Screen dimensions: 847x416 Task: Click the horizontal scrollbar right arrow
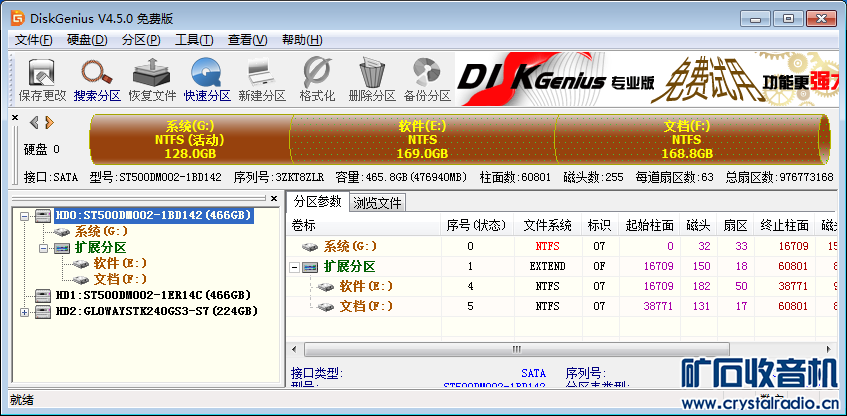click(x=828, y=349)
